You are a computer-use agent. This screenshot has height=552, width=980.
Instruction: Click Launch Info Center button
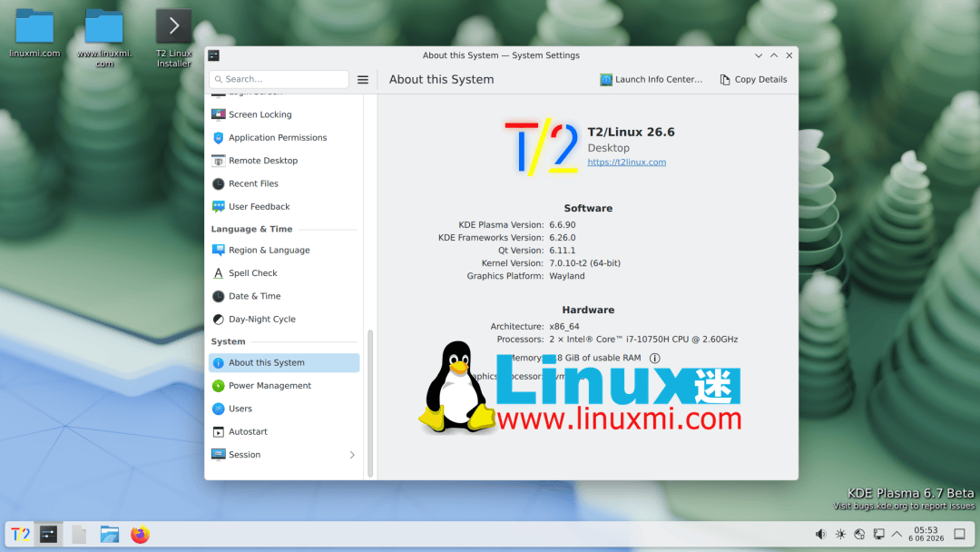(652, 79)
